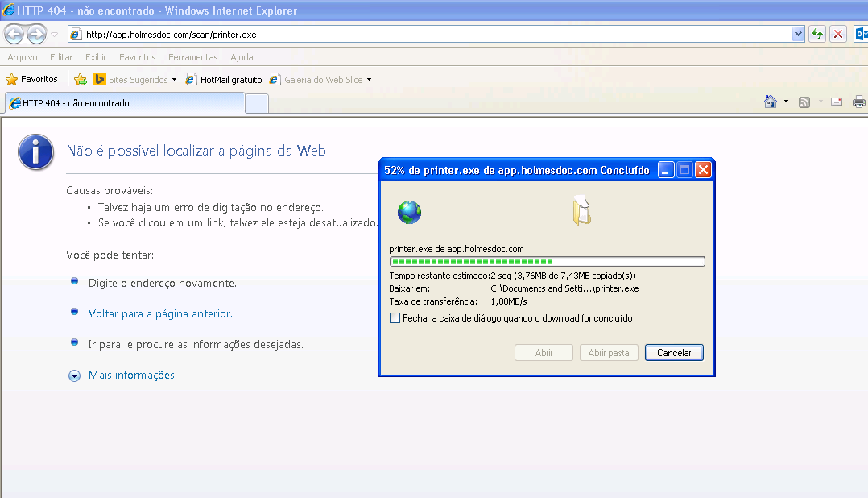Click the Internet Explorer title bar icon

tap(8, 10)
